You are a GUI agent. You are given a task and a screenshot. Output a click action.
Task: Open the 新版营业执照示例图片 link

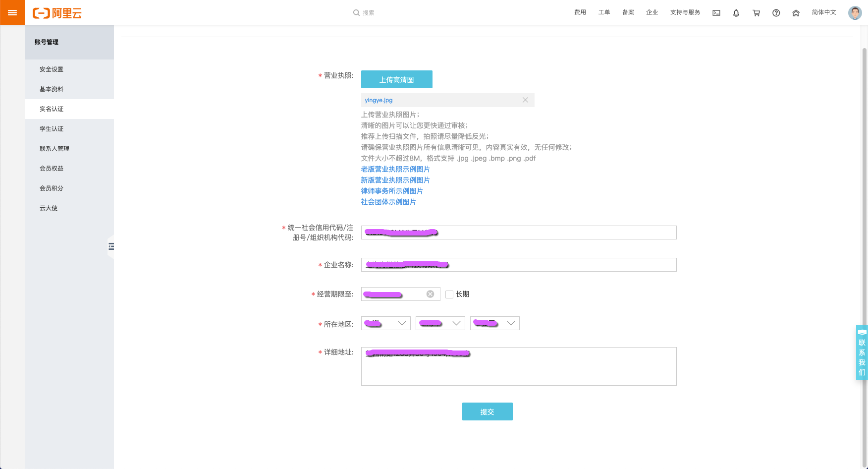click(395, 180)
